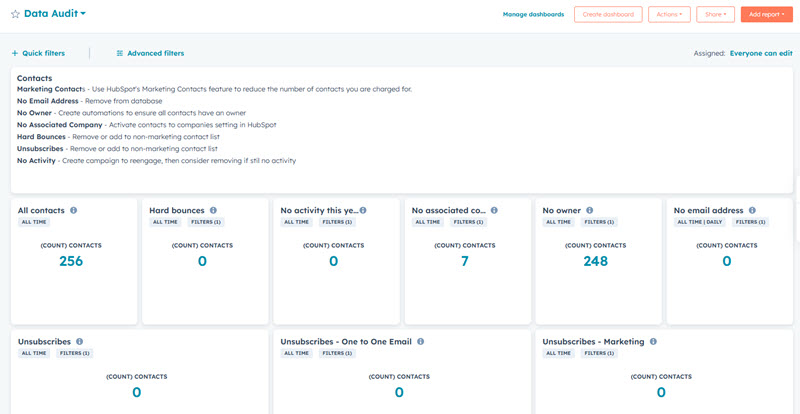Open Manage dashboards link
This screenshot has width=800, height=414.
click(533, 14)
